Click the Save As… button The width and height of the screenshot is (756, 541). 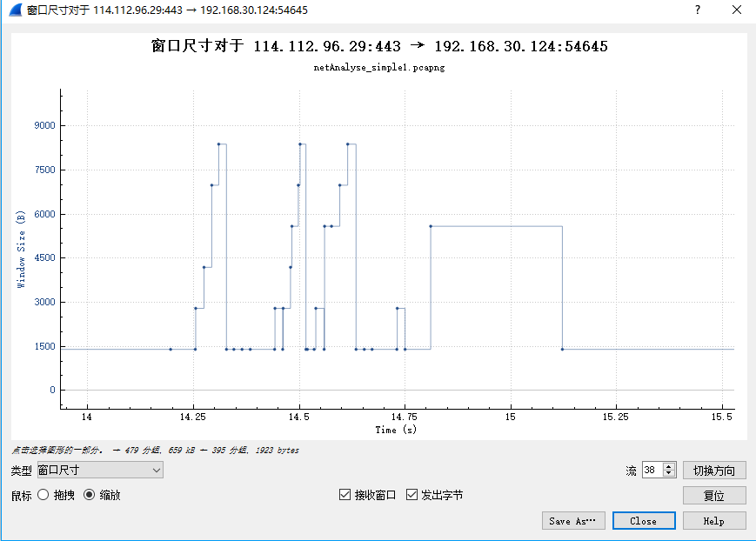pyautogui.click(x=573, y=521)
